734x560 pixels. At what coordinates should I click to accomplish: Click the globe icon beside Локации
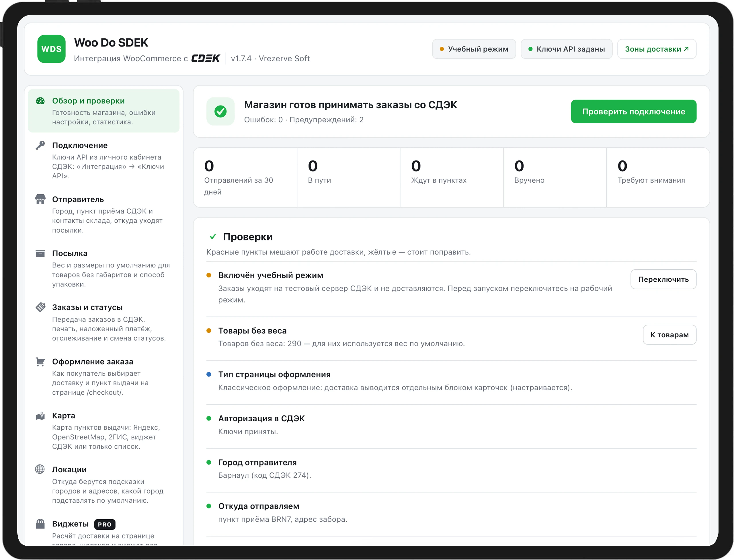tap(40, 469)
